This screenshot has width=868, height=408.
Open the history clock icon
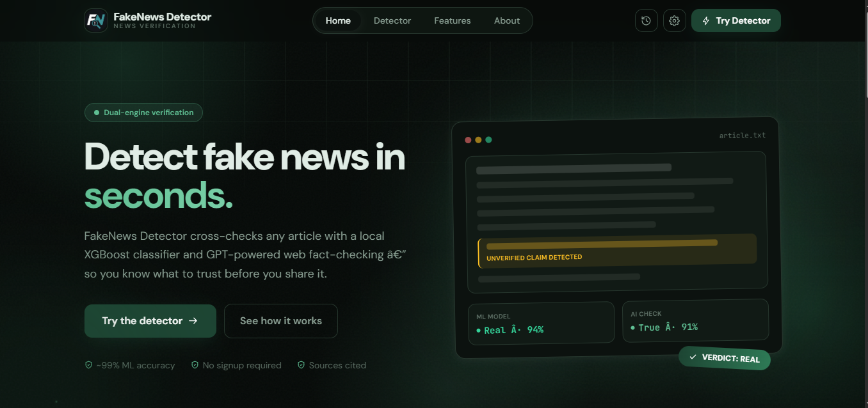(646, 20)
